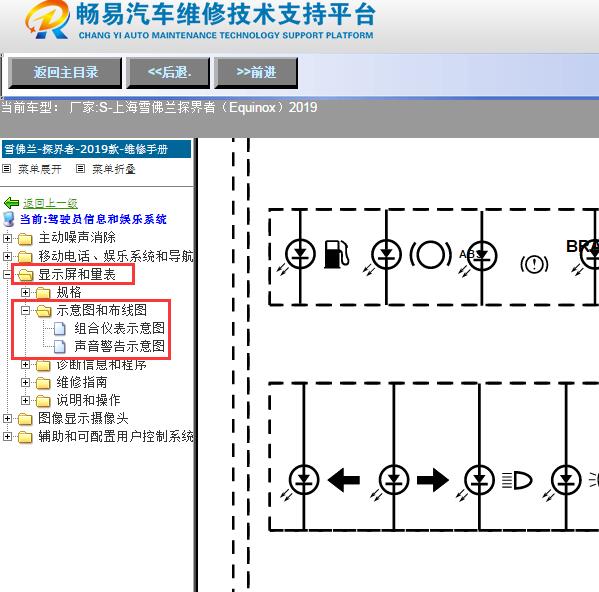This screenshot has height=592, width=599.
Task: Open 组合仪表示意图 document
Action: 120,328
